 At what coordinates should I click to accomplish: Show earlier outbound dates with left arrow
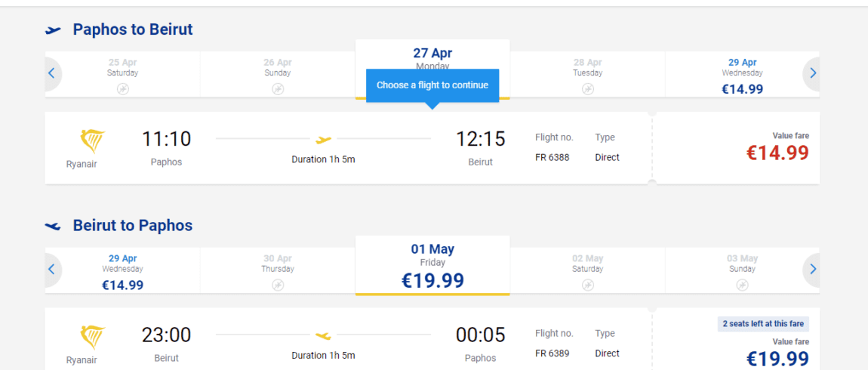[x=52, y=73]
